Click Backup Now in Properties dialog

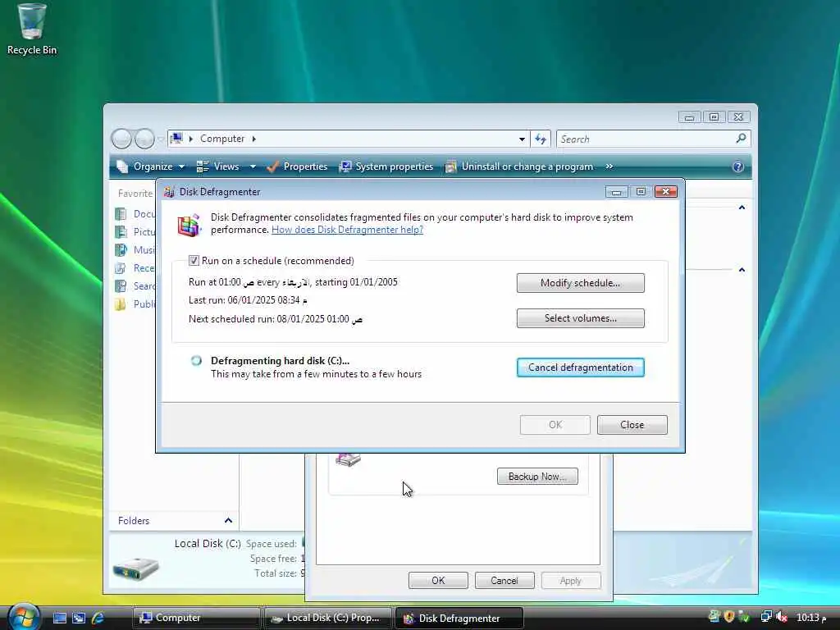[x=537, y=477]
